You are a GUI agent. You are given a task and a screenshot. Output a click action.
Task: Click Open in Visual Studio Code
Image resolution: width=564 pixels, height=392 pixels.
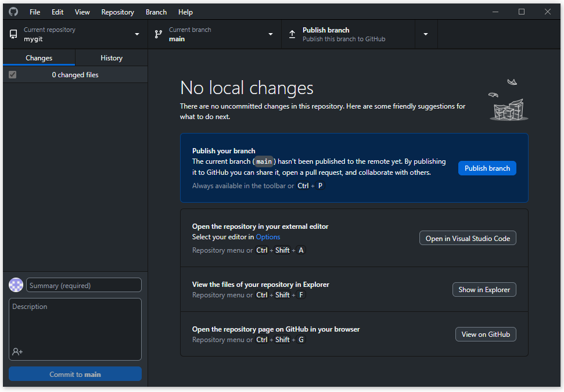pyautogui.click(x=468, y=238)
